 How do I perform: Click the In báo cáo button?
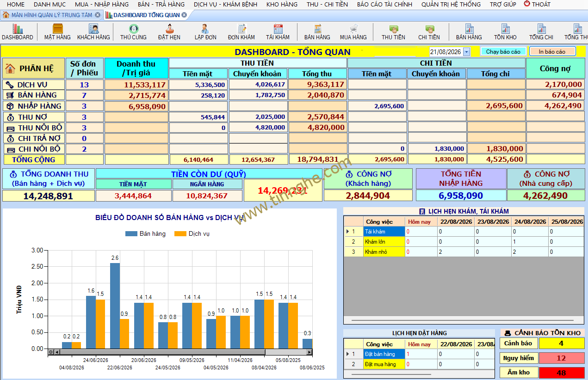552,52
